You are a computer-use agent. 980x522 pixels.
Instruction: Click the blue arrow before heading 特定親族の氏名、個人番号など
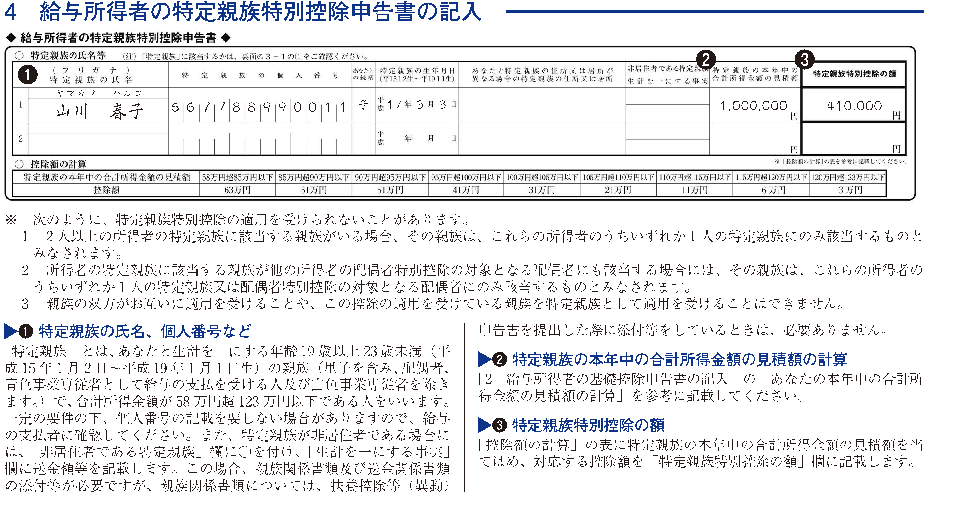click(x=10, y=331)
